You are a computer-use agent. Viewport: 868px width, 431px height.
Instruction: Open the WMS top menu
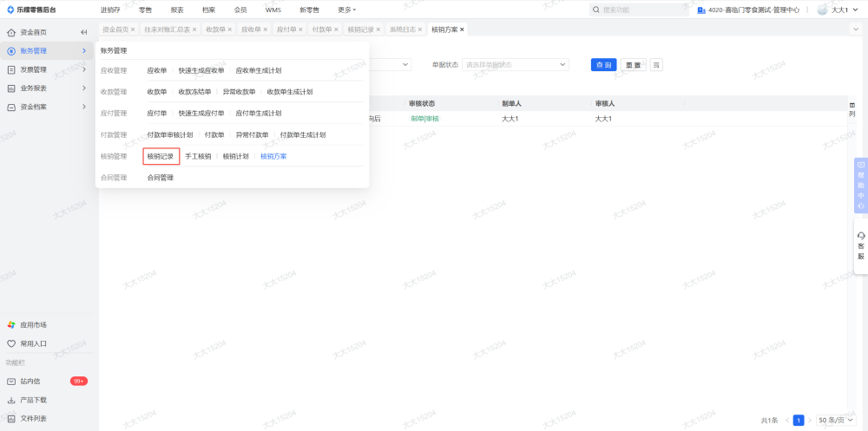(x=273, y=10)
